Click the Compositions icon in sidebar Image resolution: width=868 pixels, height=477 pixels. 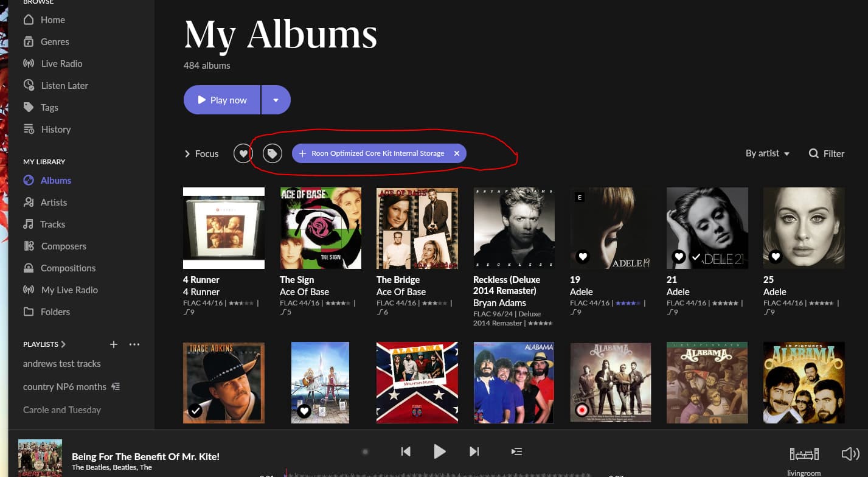pos(28,268)
